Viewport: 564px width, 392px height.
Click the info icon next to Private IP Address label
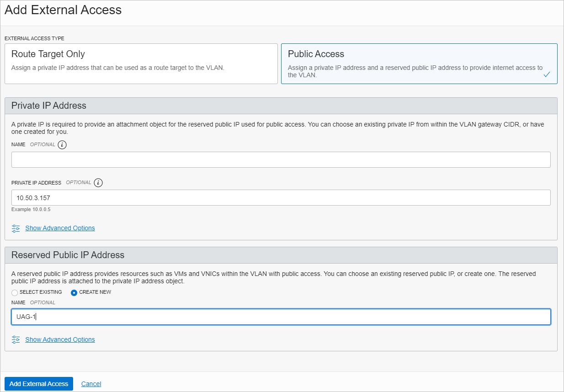[x=98, y=183]
